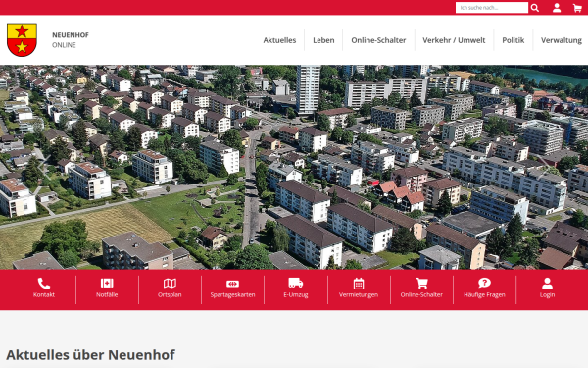Click the Kontakt phone icon
Image resolution: width=588 pixels, height=368 pixels.
44,284
